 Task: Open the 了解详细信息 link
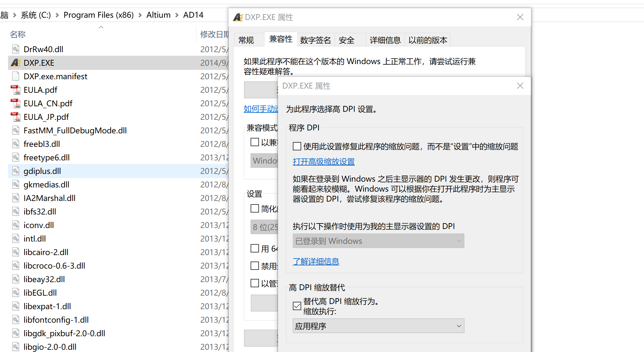[x=316, y=262]
